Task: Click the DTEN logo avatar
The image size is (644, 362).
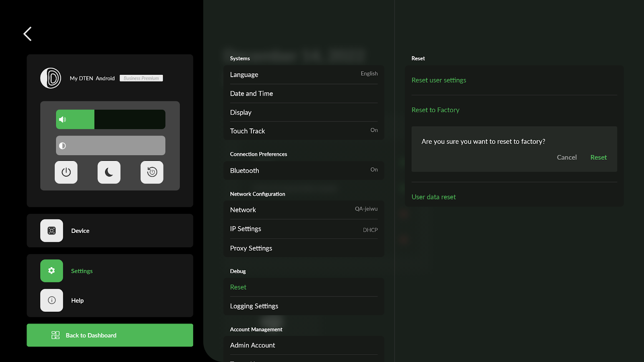Action: tap(51, 78)
